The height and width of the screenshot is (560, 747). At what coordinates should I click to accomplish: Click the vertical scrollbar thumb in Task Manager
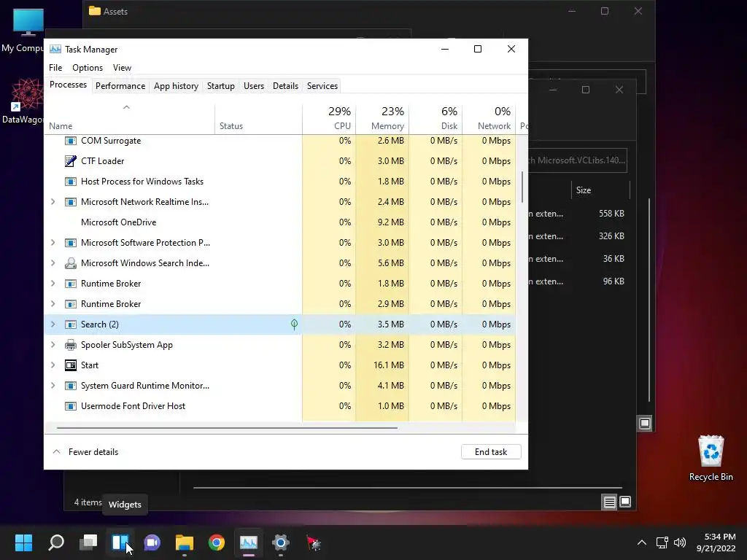(x=522, y=187)
